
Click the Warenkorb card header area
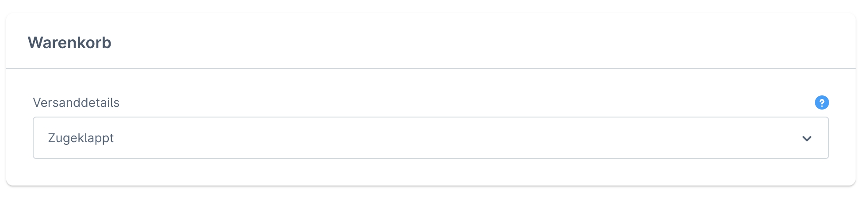(x=430, y=42)
